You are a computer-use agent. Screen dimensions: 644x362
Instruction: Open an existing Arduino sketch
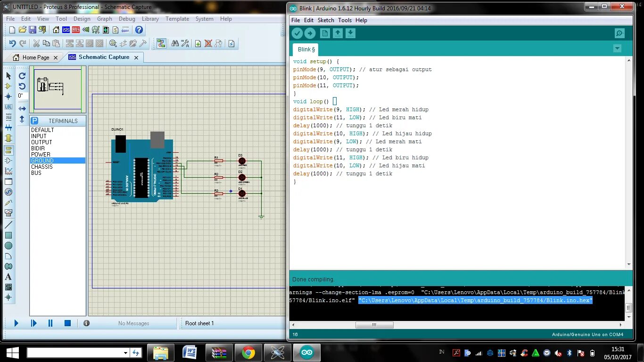pyautogui.click(x=338, y=33)
